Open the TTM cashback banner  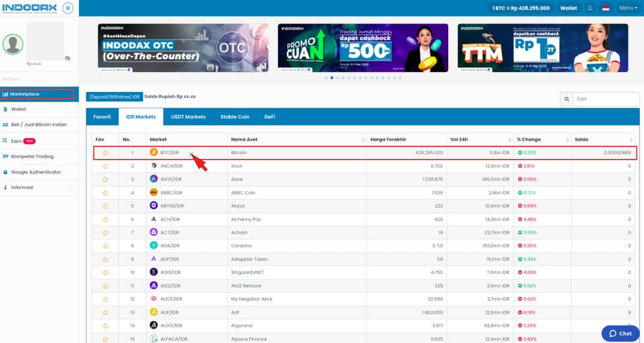[x=543, y=48]
